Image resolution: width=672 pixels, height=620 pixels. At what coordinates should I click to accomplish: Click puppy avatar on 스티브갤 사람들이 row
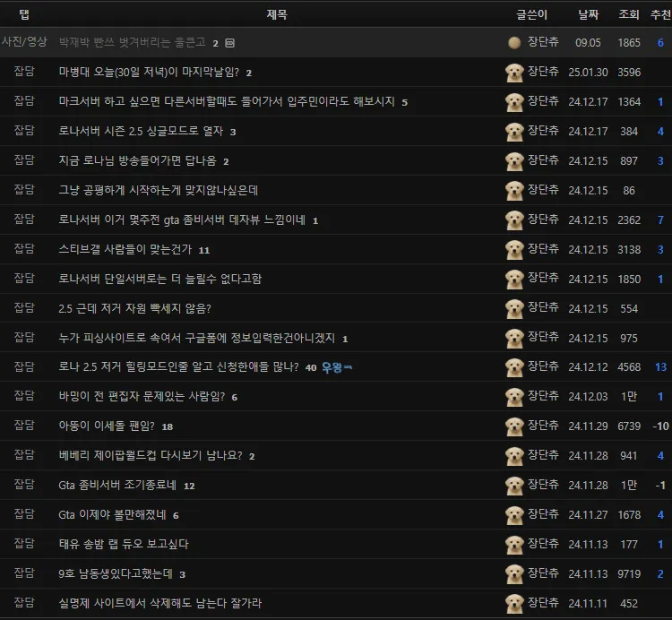click(514, 250)
